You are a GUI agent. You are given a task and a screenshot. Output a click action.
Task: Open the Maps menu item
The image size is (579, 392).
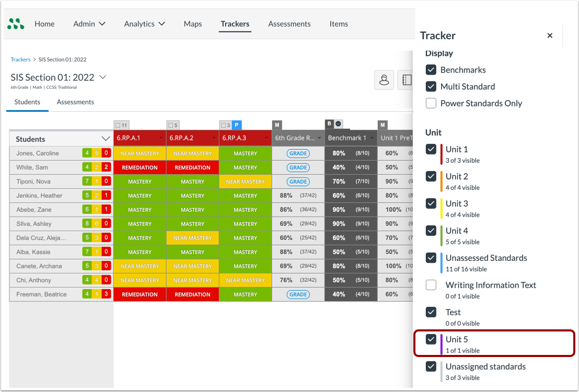tap(193, 24)
